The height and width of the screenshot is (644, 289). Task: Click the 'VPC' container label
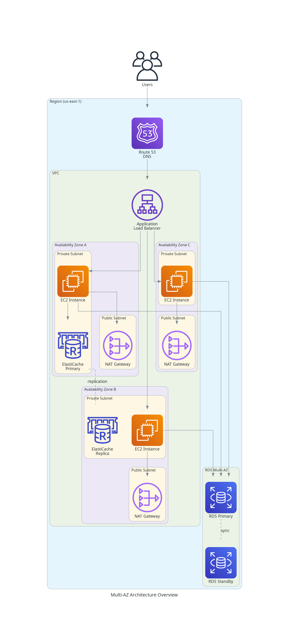(55, 173)
